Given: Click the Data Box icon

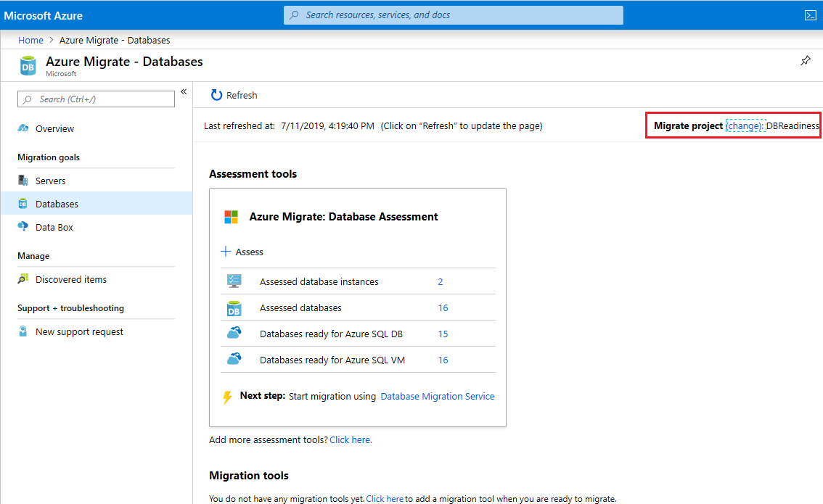Looking at the screenshot, I should [x=23, y=227].
